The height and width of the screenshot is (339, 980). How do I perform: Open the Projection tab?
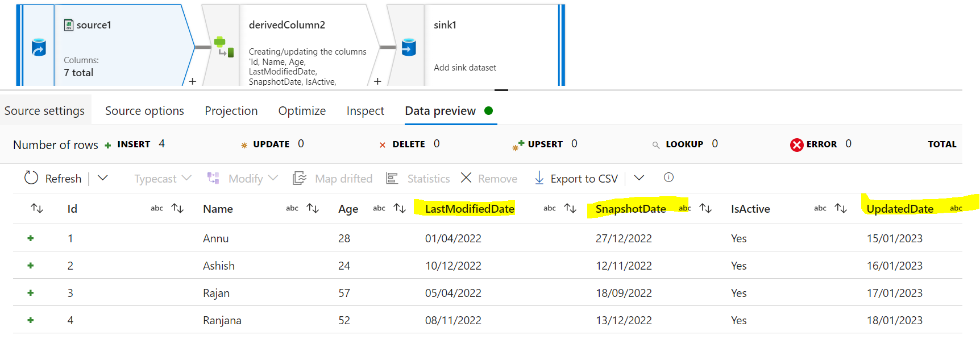coord(231,111)
